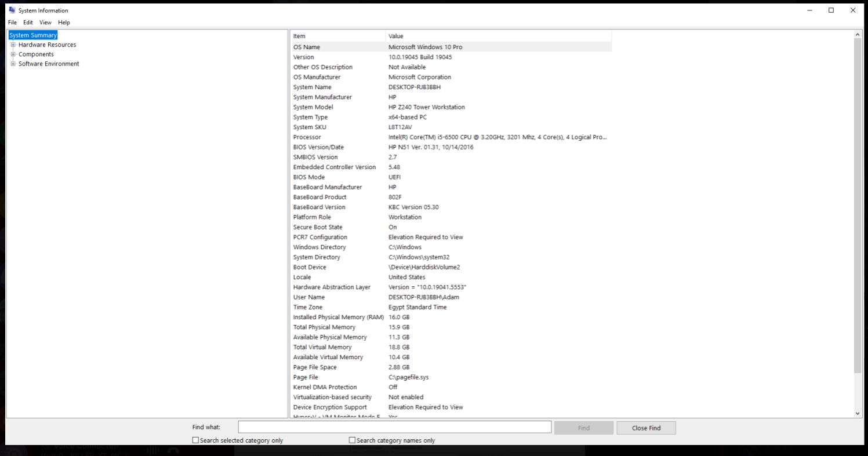Select the Components category
This screenshot has width=868, height=456.
tap(36, 54)
